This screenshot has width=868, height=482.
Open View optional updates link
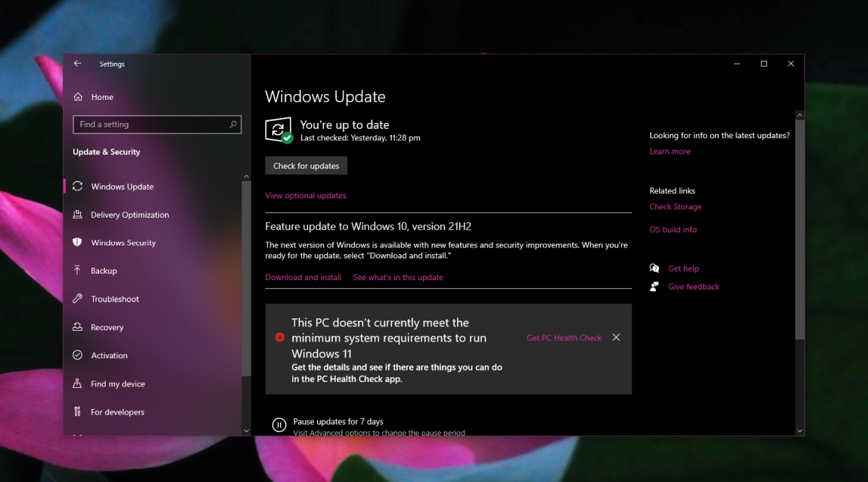click(x=305, y=195)
